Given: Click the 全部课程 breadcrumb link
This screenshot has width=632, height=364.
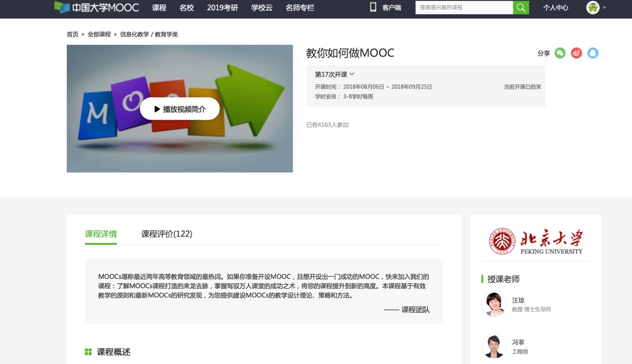Looking at the screenshot, I should (99, 34).
